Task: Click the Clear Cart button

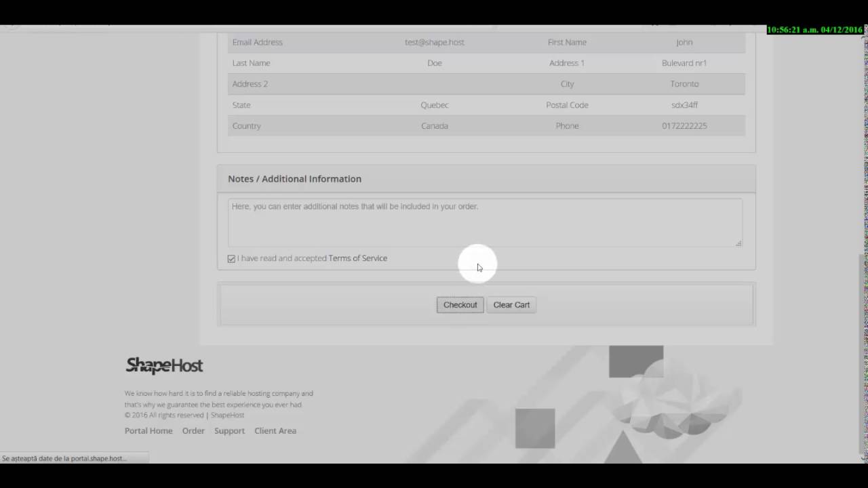Action: [511, 305]
